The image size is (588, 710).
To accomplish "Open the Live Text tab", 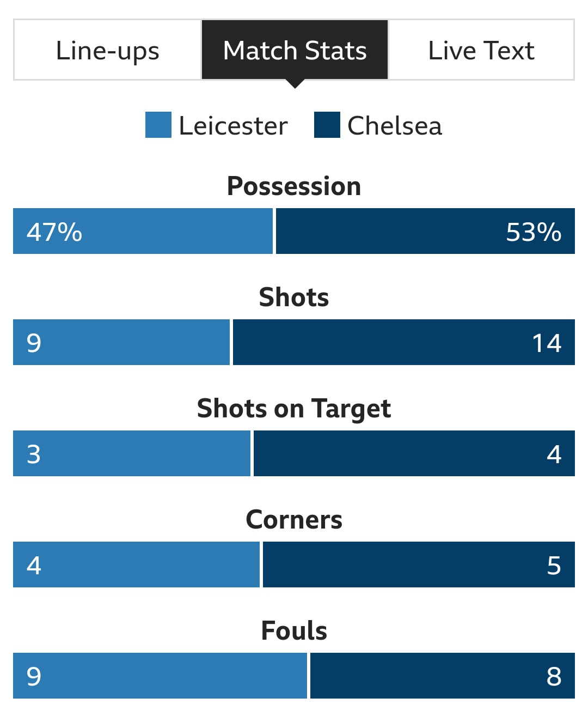I will pos(481,50).
